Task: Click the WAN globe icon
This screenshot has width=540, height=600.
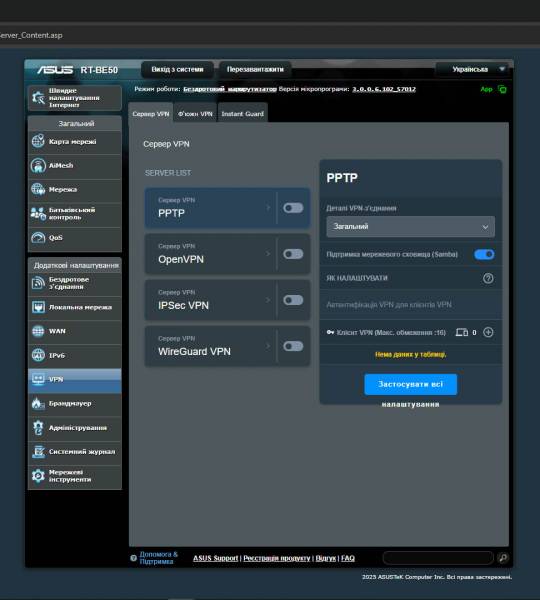Action: pyautogui.click(x=38, y=331)
